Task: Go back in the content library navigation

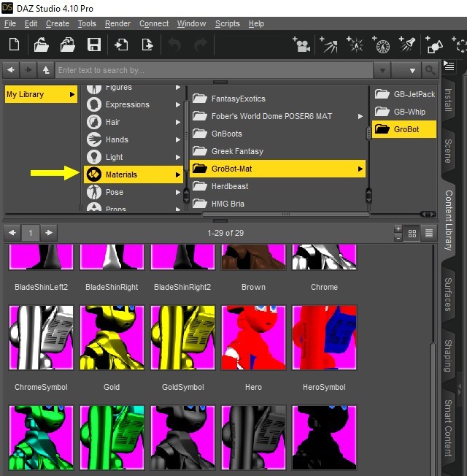Action: pos(11,70)
